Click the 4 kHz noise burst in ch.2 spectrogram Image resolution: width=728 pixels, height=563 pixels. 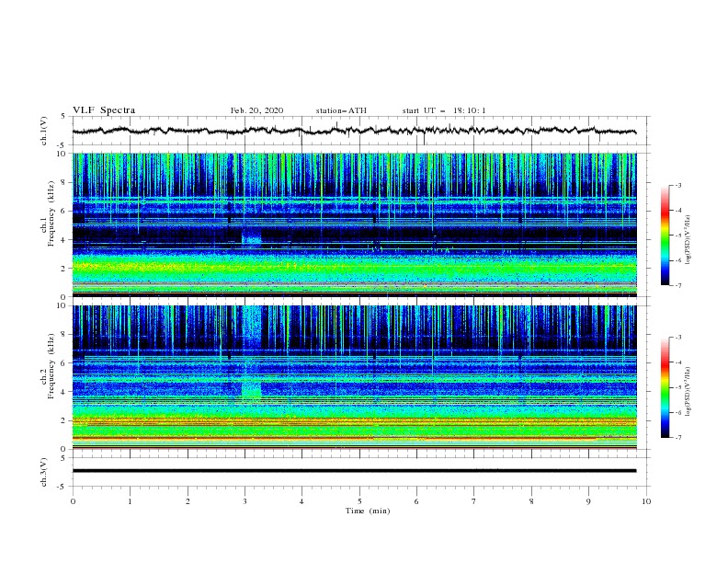251,389
